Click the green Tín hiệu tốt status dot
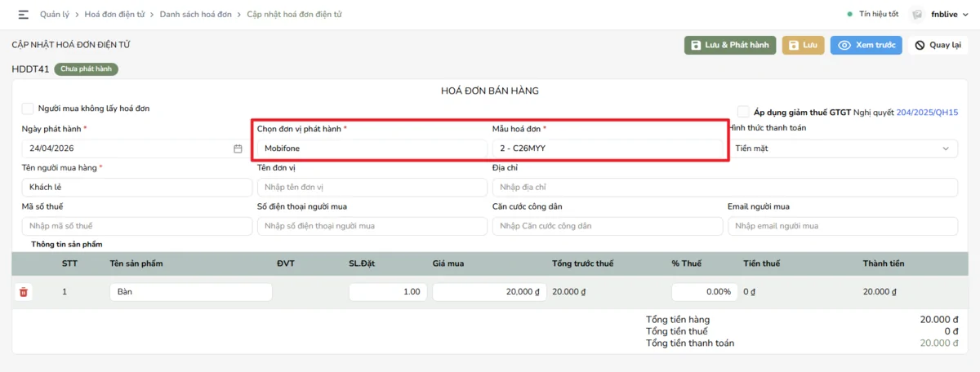This screenshot has height=372, width=980. (x=850, y=15)
